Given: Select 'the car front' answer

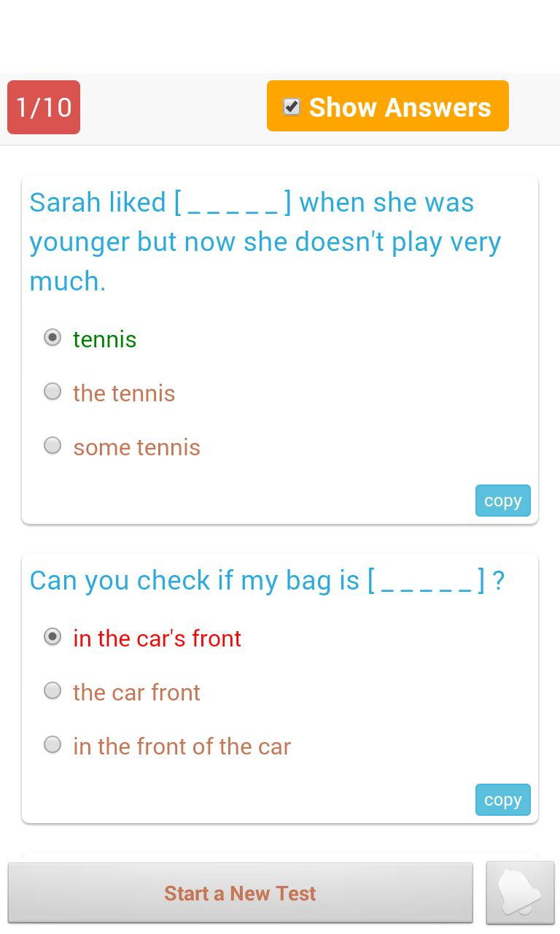Looking at the screenshot, I should coord(52,690).
